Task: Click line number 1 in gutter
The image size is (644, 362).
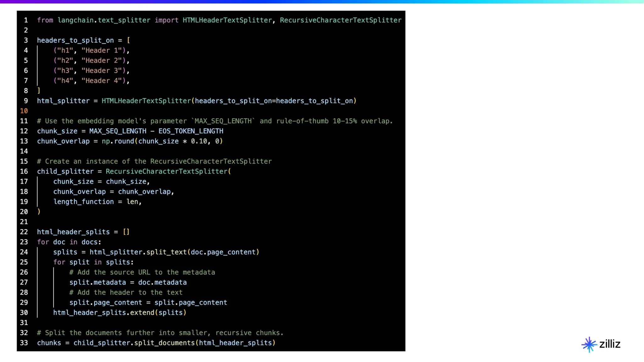Action: pos(26,20)
